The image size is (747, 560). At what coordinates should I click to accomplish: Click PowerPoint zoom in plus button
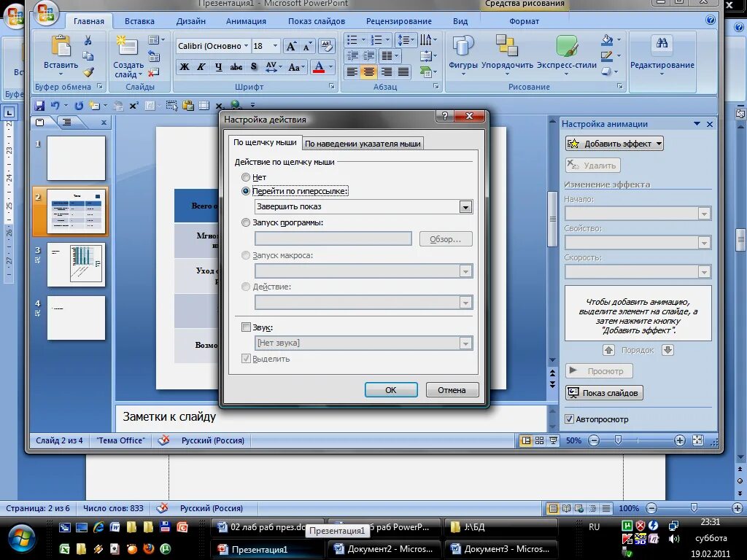click(680, 440)
